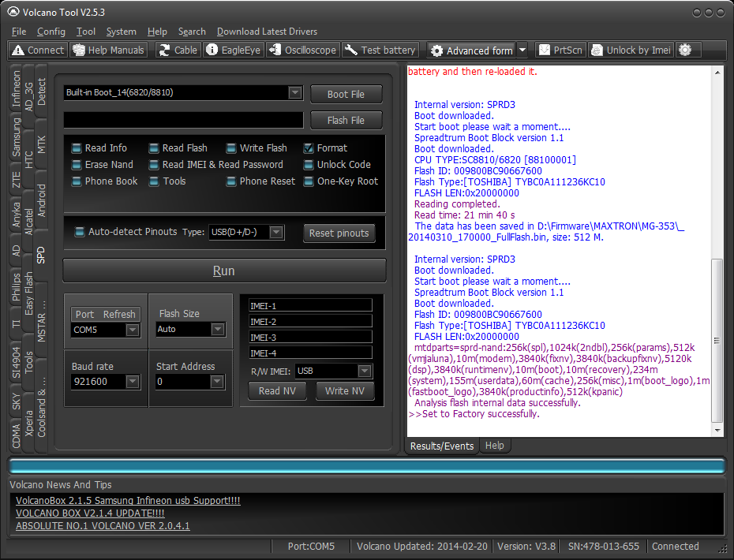Viewport: 734px width, 560px height.
Task: Click the Read NV button
Action: (277, 390)
